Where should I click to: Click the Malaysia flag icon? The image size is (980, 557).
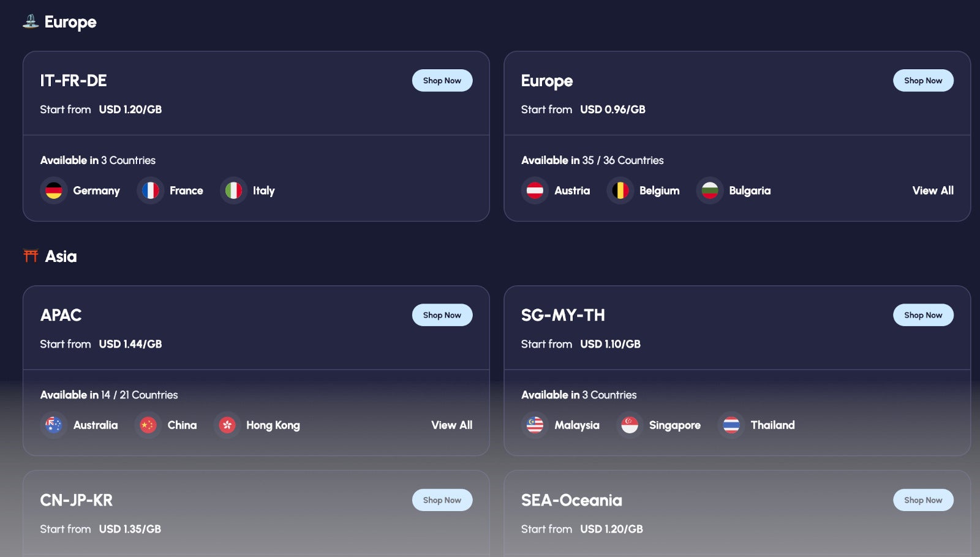535,425
